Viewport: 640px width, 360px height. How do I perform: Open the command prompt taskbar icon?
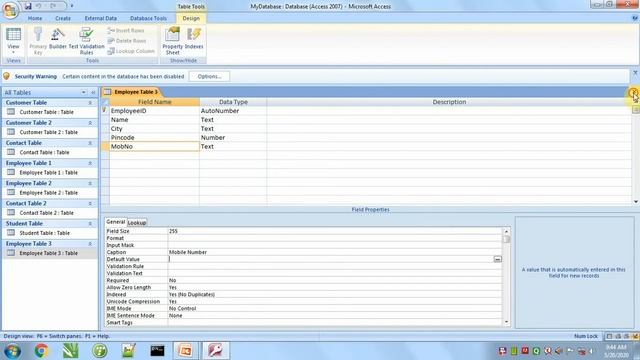(157, 351)
